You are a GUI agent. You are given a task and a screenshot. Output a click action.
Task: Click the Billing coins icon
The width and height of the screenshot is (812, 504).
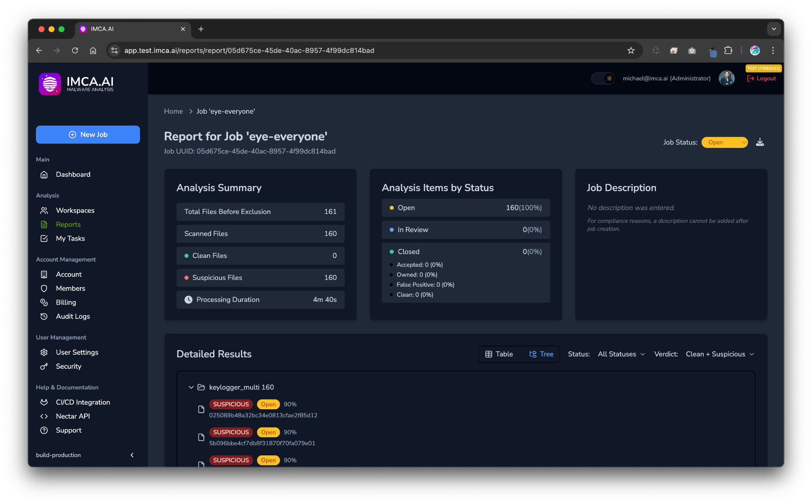pyautogui.click(x=44, y=302)
